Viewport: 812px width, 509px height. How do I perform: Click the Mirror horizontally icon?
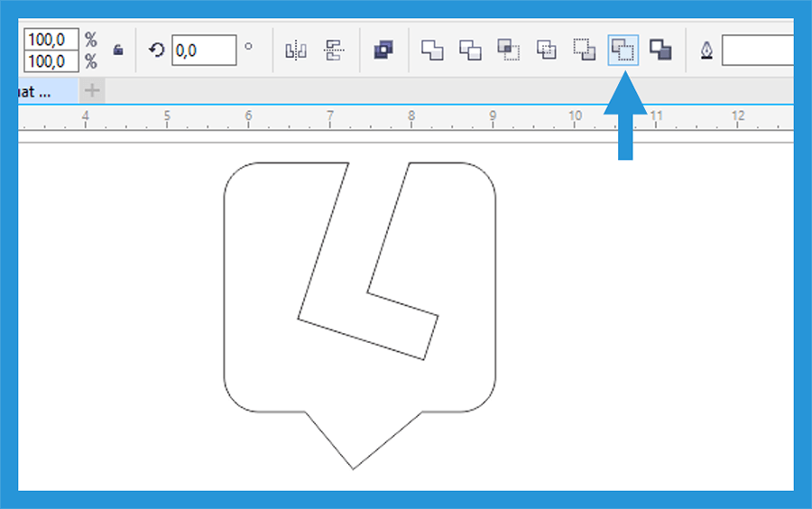pyautogui.click(x=296, y=51)
